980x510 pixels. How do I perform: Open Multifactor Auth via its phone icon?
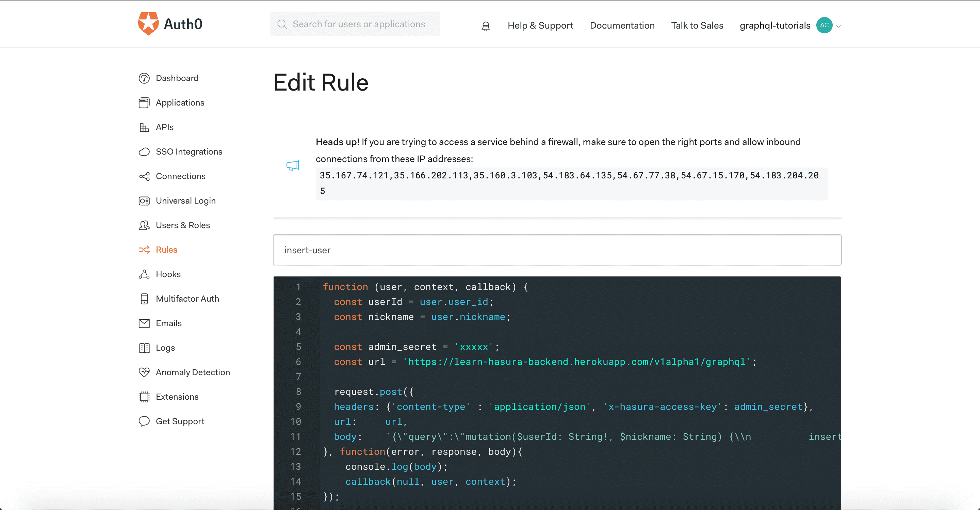(144, 298)
